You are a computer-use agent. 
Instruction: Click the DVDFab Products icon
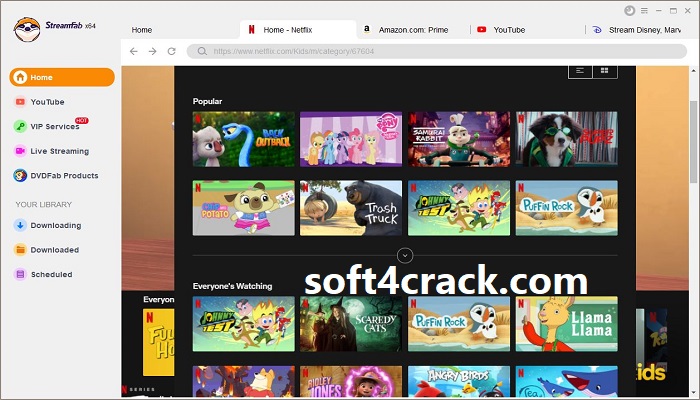(x=20, y=175)
